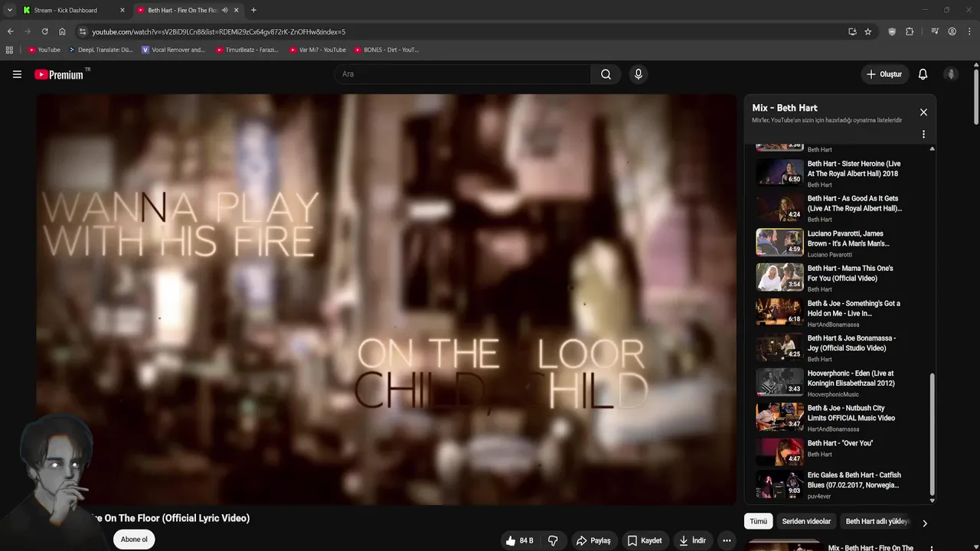Open Var Mı? - YouTube bookmark
The height and width of the screenshot is (551, 980).
[x=318, y=50]
